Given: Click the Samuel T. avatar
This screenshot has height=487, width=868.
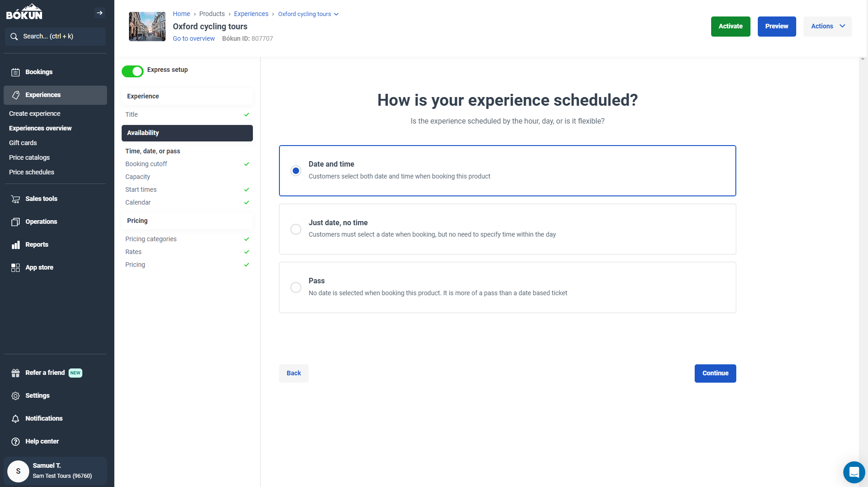Looking at the screenshot, I should coord(18,471).
